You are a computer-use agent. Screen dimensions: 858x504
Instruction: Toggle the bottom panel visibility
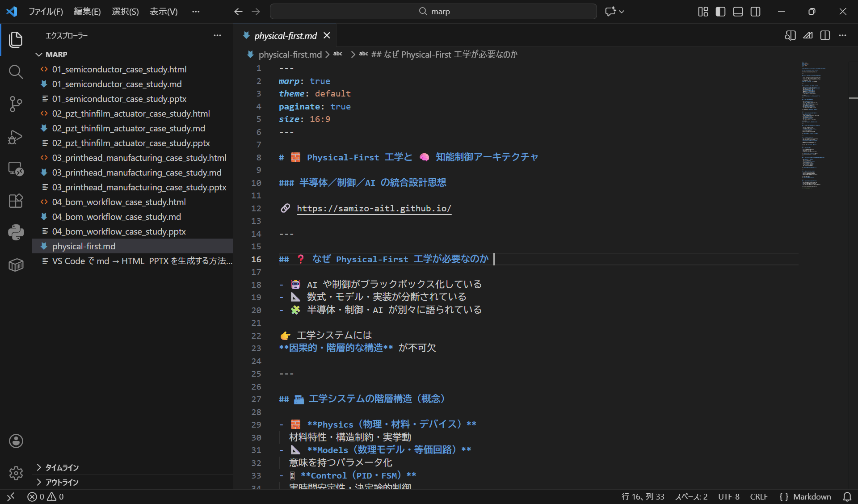[x=737, y=12]
